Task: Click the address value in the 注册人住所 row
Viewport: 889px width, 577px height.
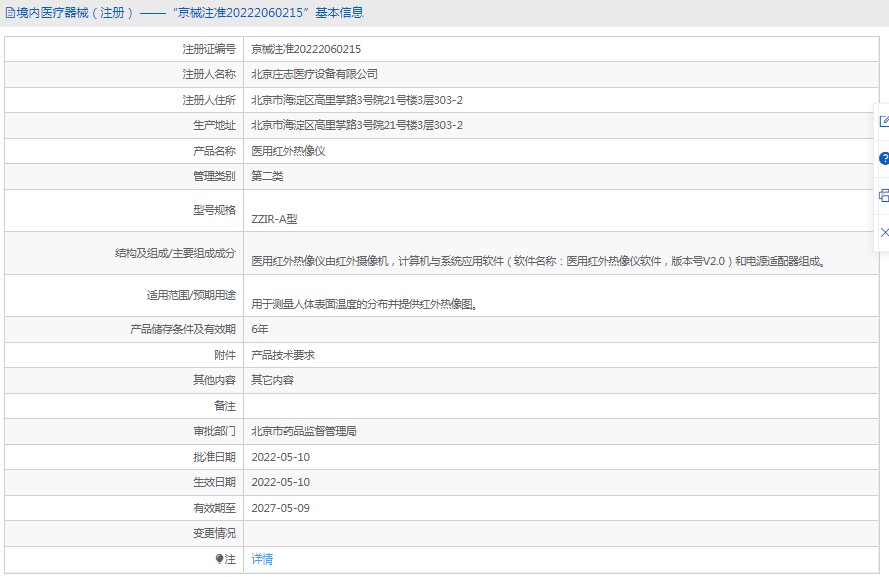Action: click(x=357, y=100)
